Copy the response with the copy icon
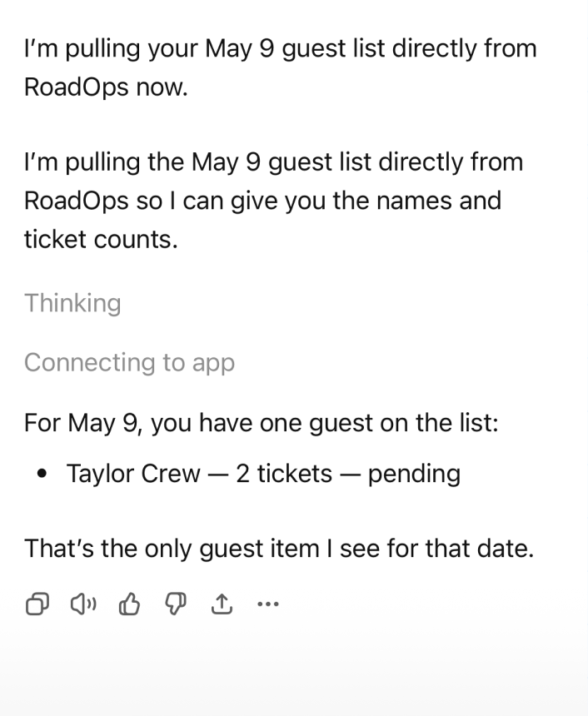 (37, 605)
